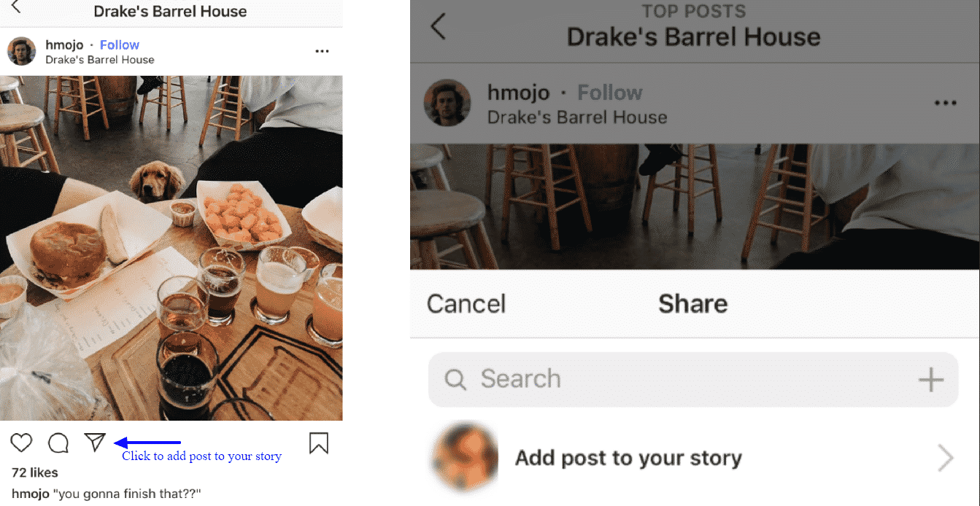Viewport: 980px width, 506px height.
Task: Open the three-dot options menu on left post
Action: [322, 52]
